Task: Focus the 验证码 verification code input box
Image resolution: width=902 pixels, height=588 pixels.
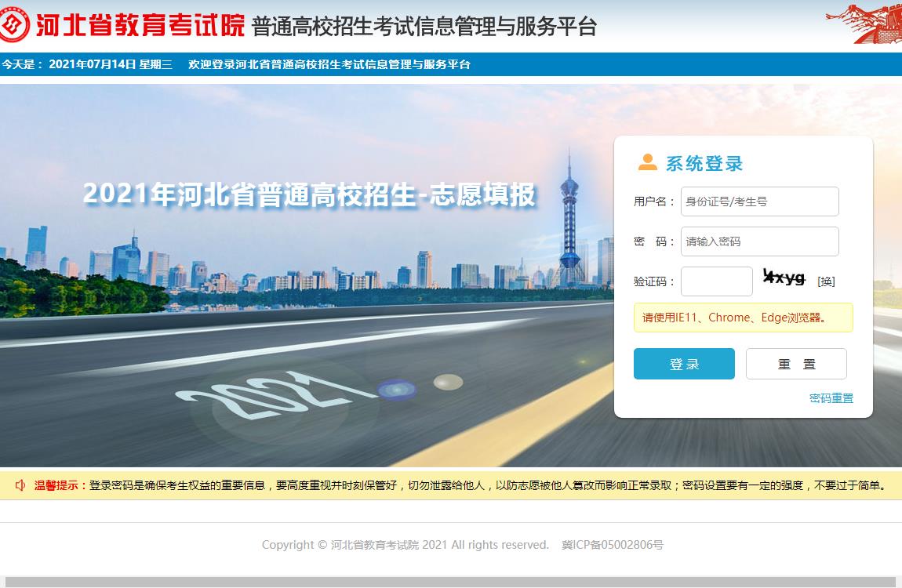Action: coord(716,281)
